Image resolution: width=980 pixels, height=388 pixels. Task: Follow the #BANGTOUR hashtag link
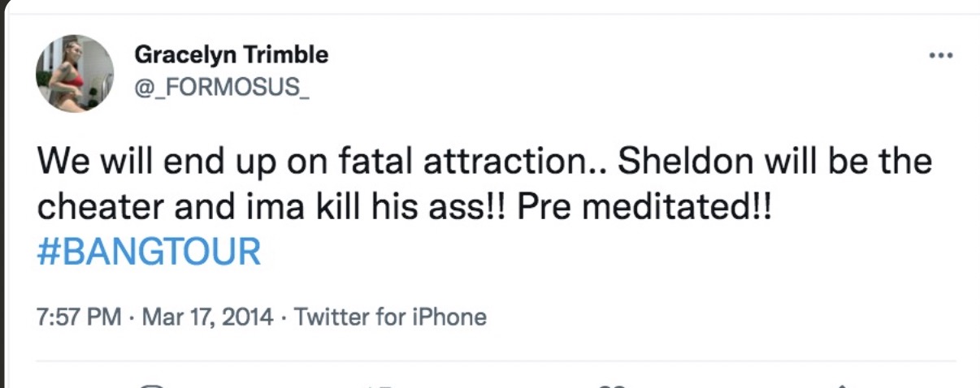point(149,252)
